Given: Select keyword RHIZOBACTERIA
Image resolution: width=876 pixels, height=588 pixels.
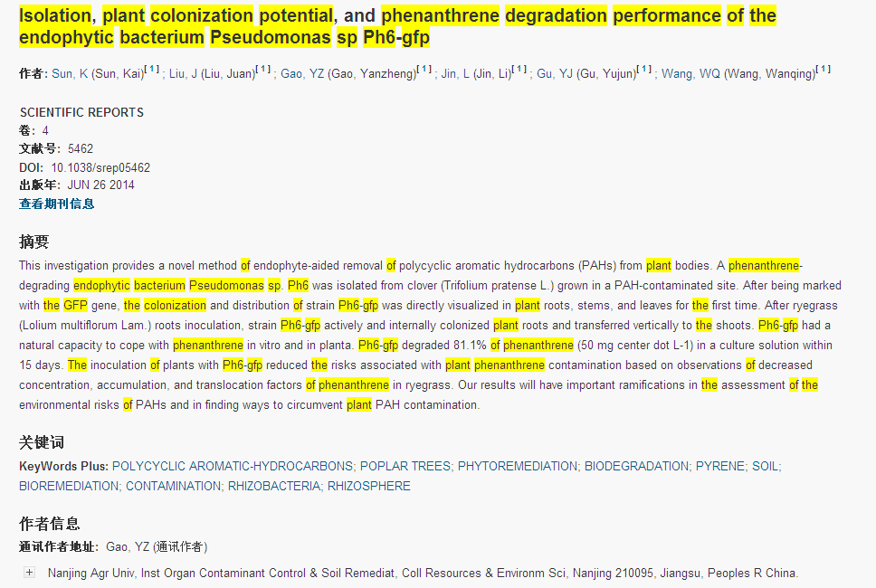Looking at the screenshot, I should coord(273,487).
